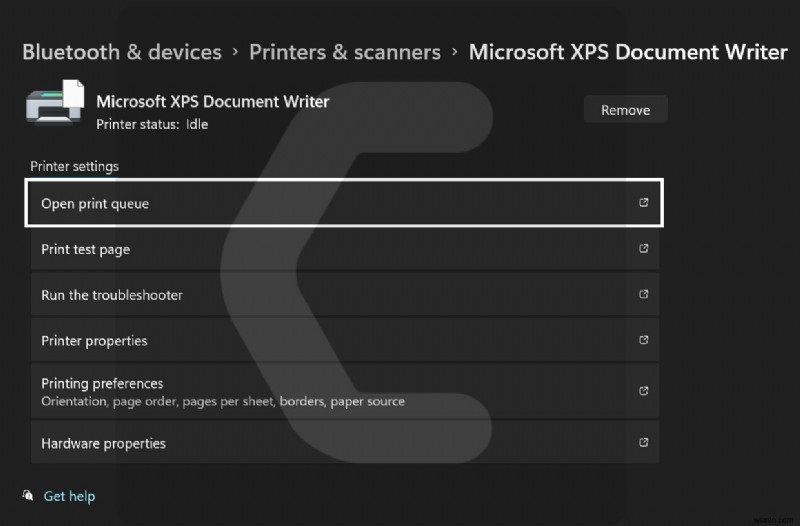Screen dimensions: 800x526
Task: Open Printer properties
Action: (x=345, y=340)
